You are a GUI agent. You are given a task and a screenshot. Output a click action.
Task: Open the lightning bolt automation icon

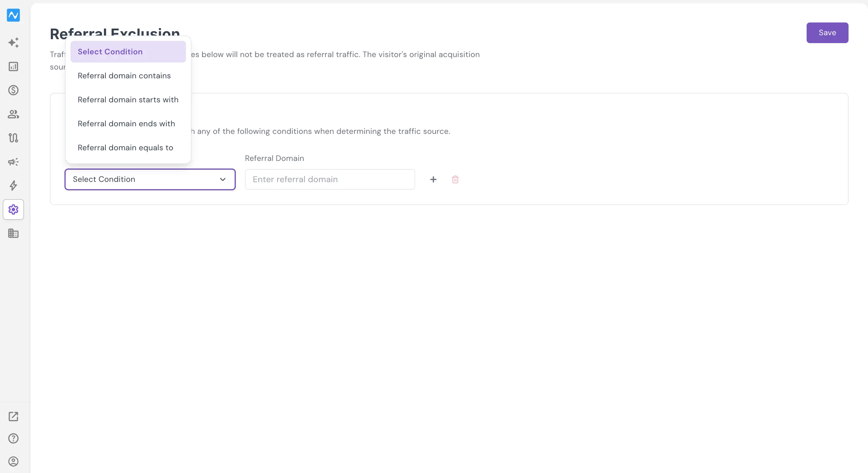13,185
